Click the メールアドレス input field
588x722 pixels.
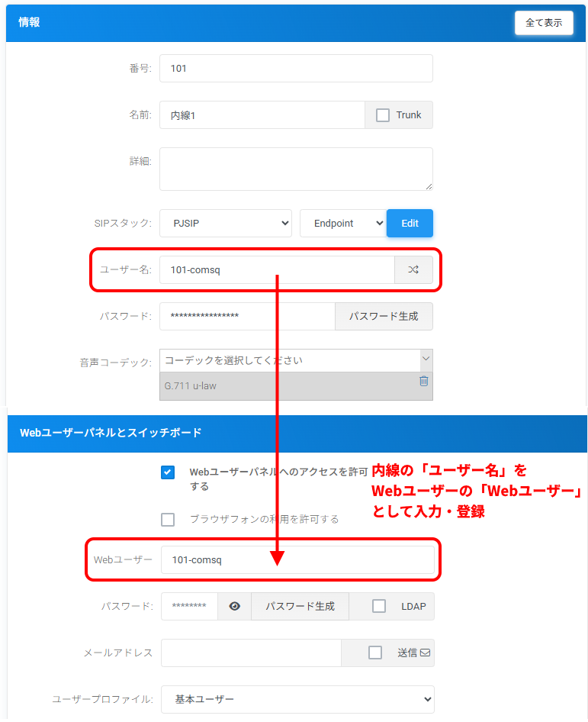251,653
